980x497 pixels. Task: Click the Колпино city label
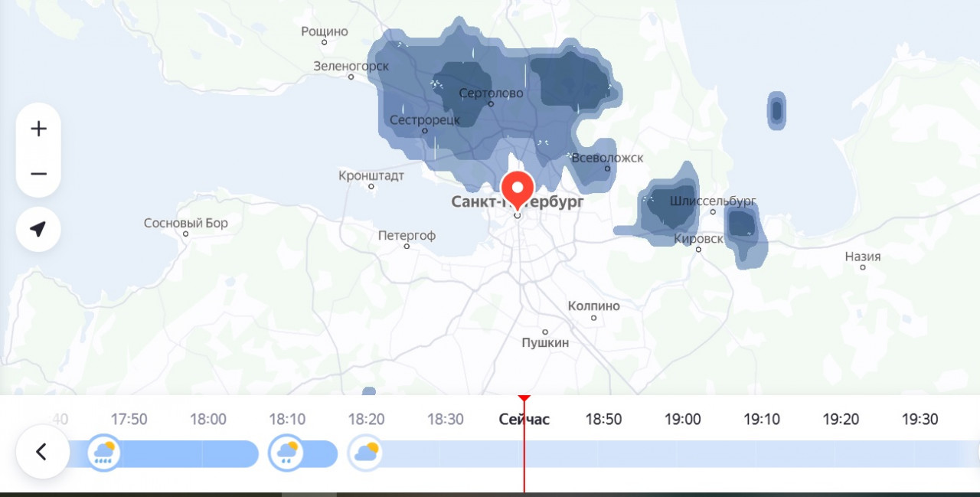click(x=594, y=306)
